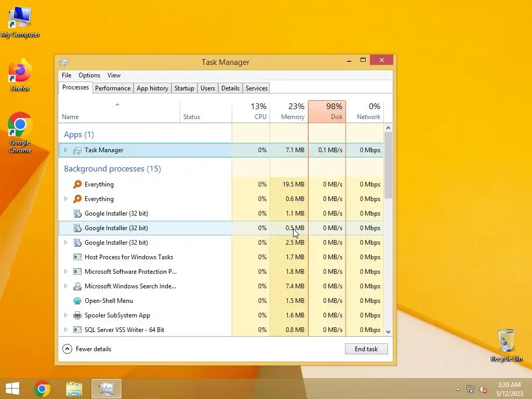Image resolution: width=532 pixels, height=399 pixels.
Task: Switch to the Services tab
Action: (x=257, y=88)
